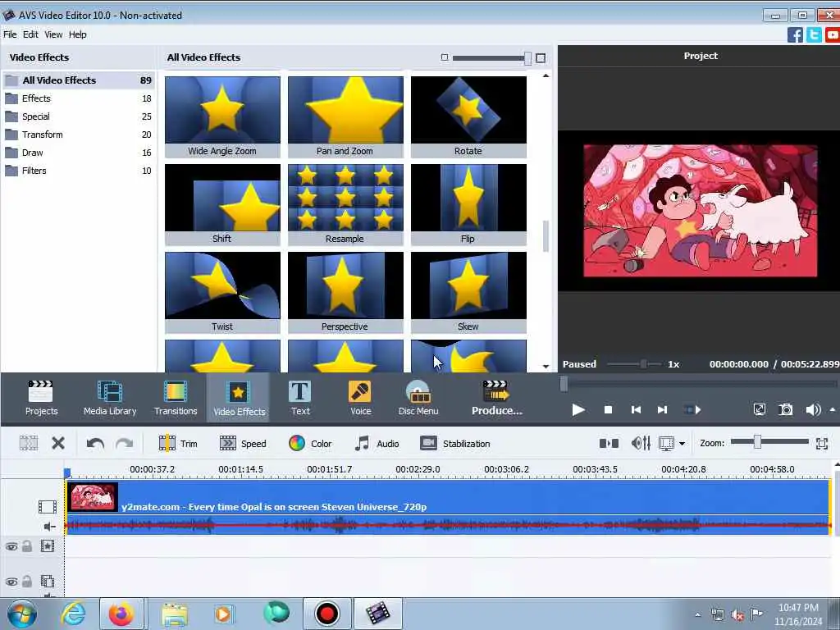Open Firefox from the taskbar
The width and height of the screenshot is (840, 630).
click(121, 614)
